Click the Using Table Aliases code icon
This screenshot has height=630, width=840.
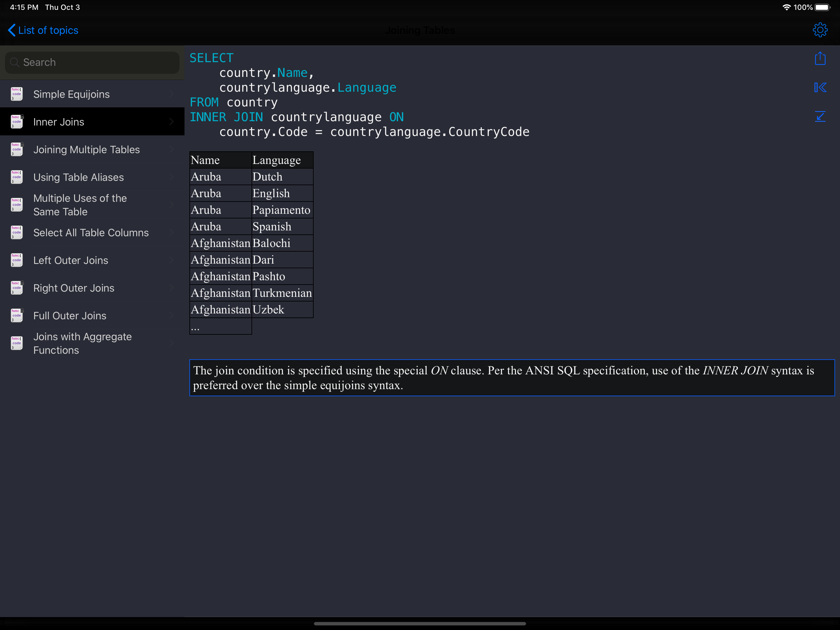[17, 177]
